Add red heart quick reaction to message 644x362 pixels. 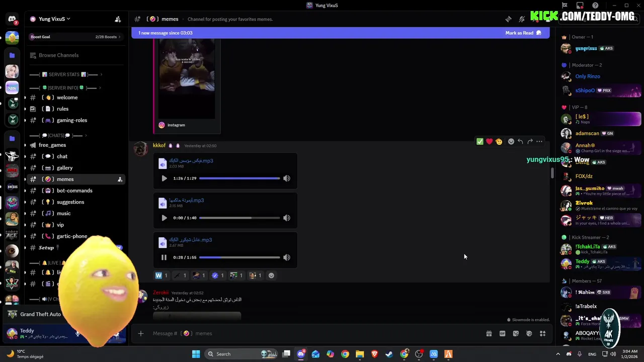point(490,142)
